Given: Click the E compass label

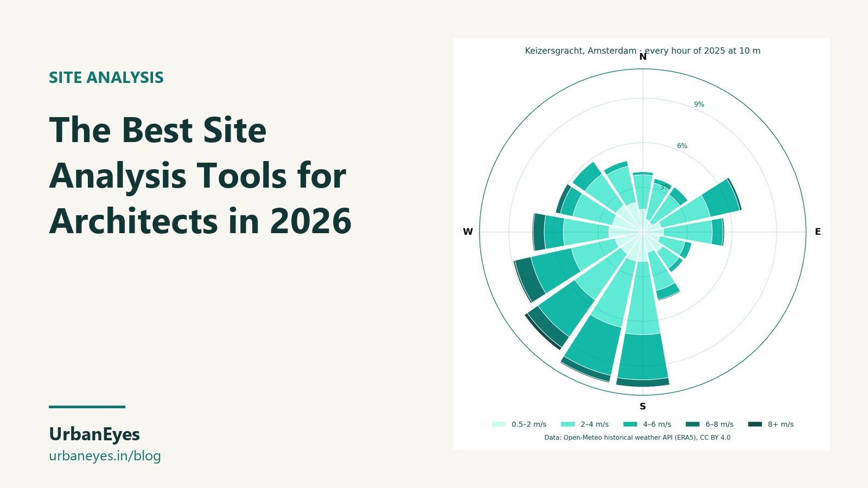Looking at the screenshot, I should click(818, 232).
